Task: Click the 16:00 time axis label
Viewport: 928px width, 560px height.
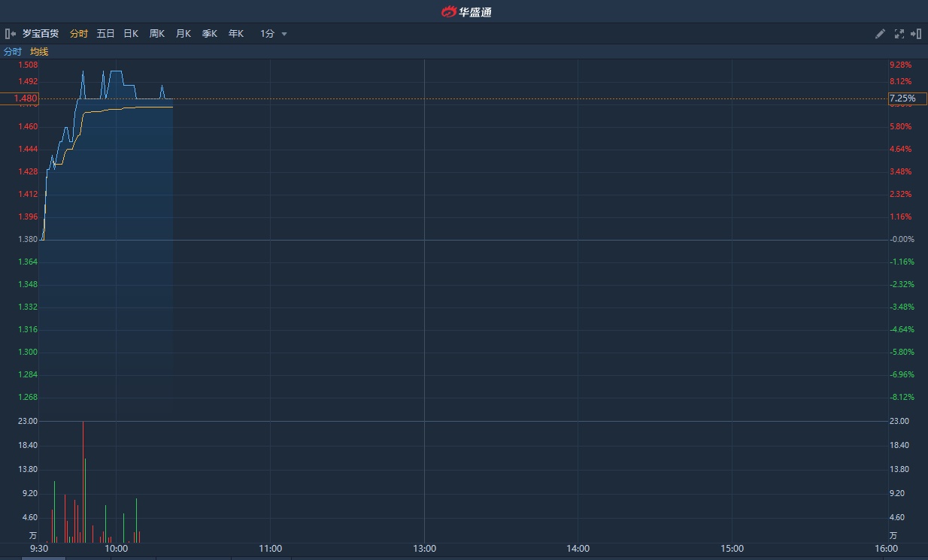Action: [886, 549]
